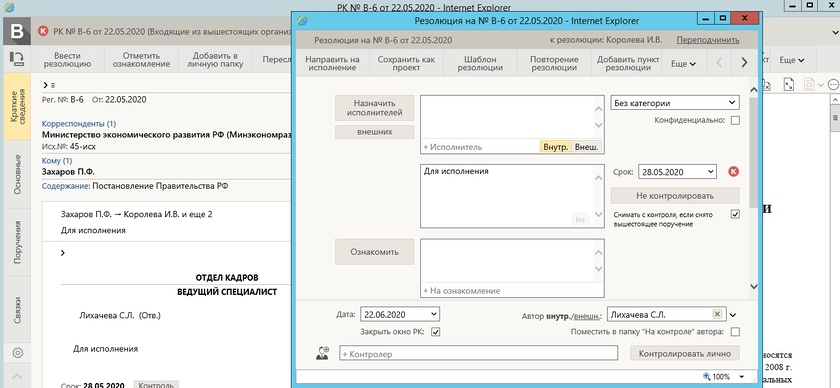The width and height of the screenshot is (840, 388).
Task: Select Направить на исполнение toolbar item
Action: point(332,63)
